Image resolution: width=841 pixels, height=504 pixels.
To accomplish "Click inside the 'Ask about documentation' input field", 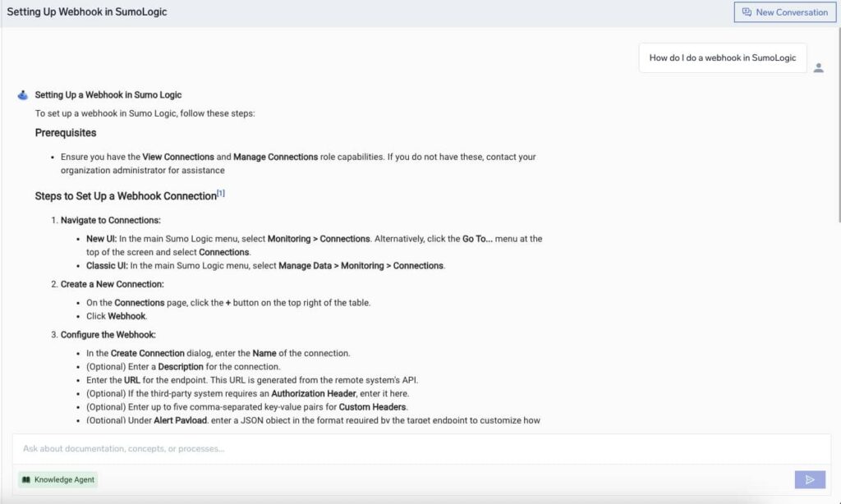I will pyautogui.click(x=329, y=449).
